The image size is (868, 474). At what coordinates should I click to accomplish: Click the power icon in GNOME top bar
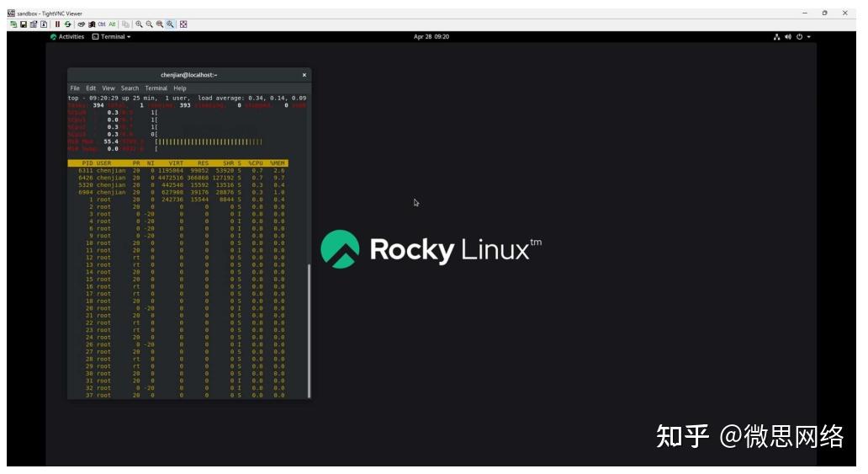pos(799,36)
